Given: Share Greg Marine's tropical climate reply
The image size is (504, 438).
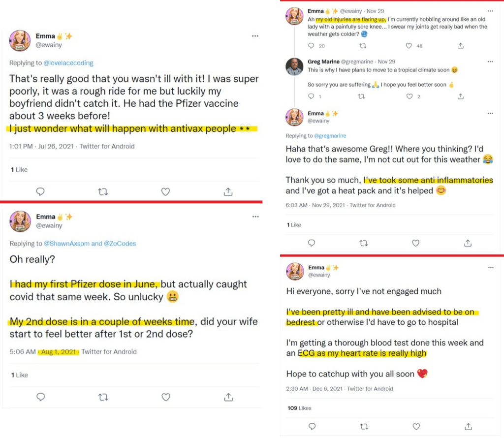Looking at the screenshot, I should [x=460, y=96].
